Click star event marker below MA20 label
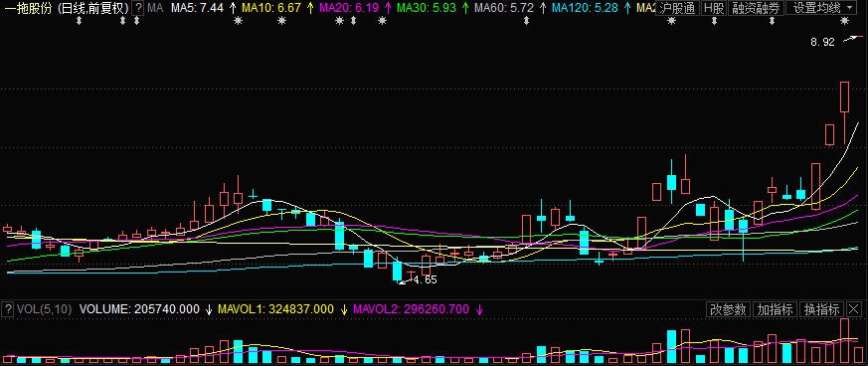The height and width of the screenshot is (366, 868). click(340, 21)
